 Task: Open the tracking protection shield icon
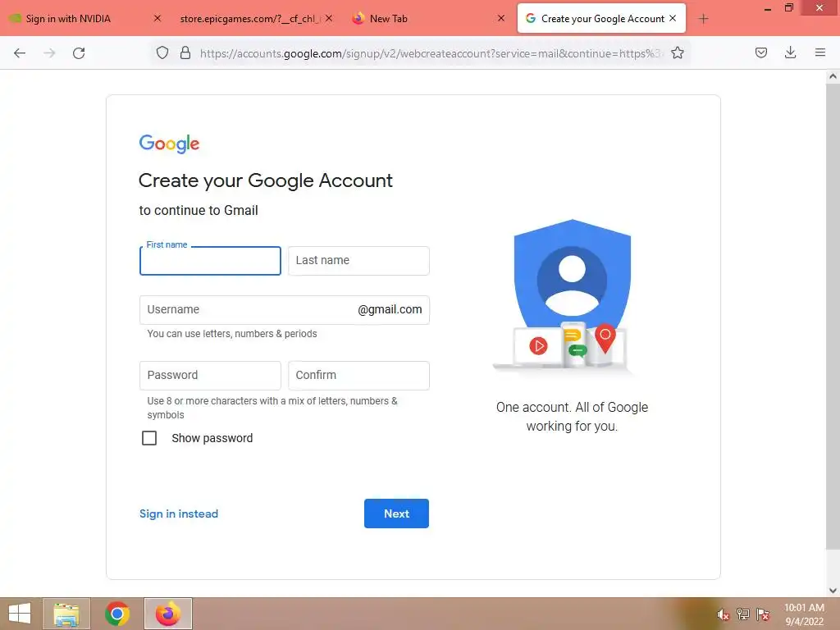click(x=162, y=52)
